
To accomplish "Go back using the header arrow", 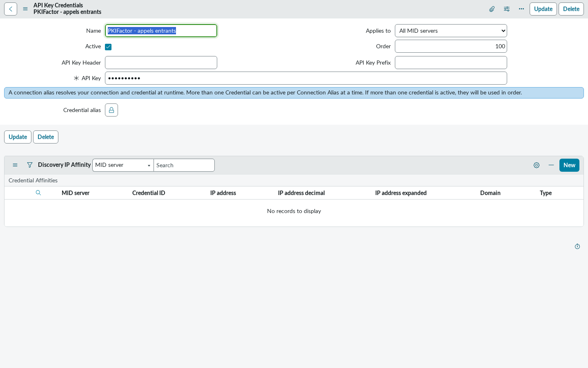I will click(11, 9).
